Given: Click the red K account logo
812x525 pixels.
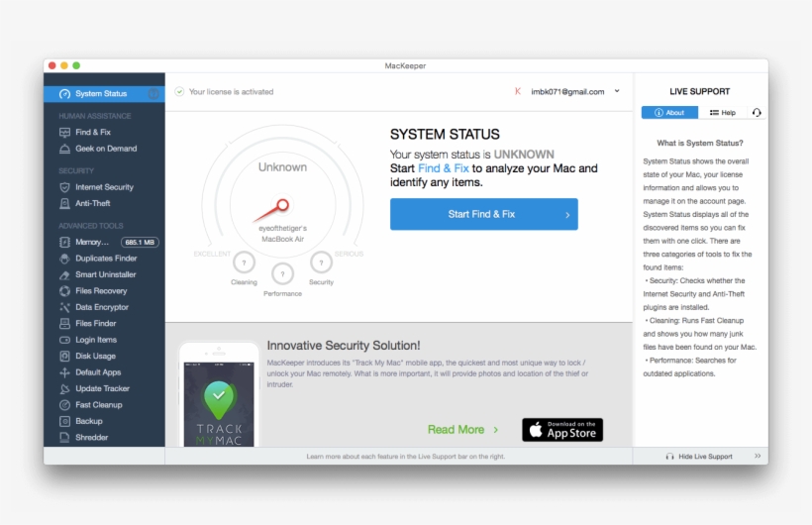Looking at the screenshot, I should pyautogui.click(x=517, y=92).
